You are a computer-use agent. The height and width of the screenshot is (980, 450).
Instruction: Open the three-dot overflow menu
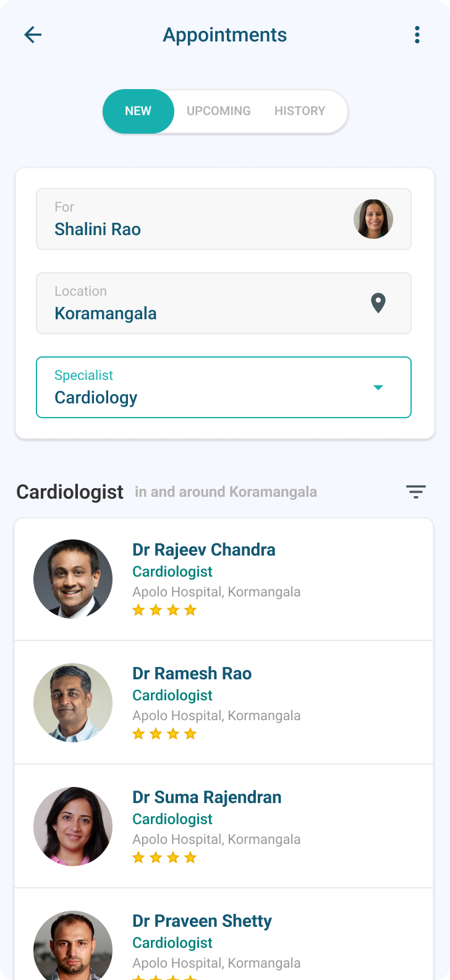(417, 35)
